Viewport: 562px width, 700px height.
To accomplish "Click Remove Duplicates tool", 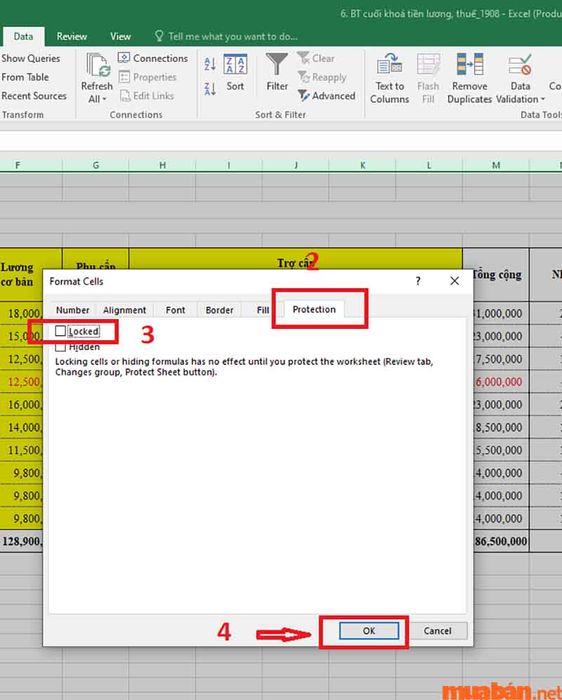I will 470,79.
